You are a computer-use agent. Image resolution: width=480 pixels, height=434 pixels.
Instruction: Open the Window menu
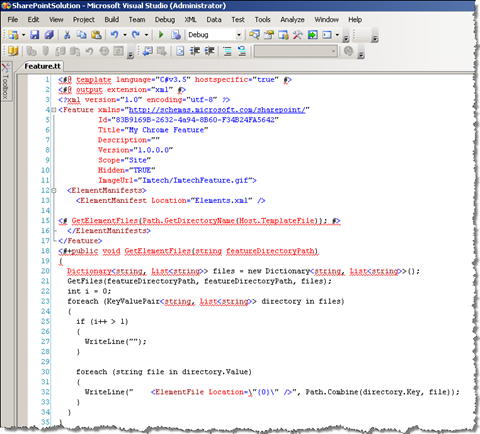pos(327,20)
